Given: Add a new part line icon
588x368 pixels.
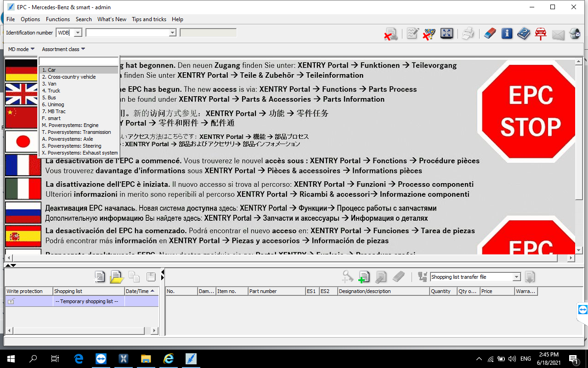Looking at the screenshot, I should (x=364, y=277).
